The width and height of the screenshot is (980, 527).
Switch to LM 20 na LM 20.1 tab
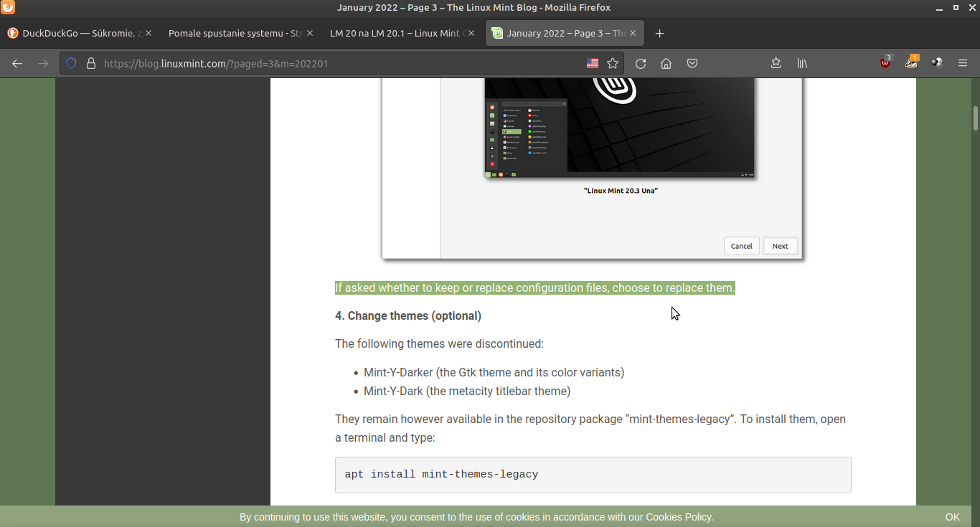click(x=395, y=33)
